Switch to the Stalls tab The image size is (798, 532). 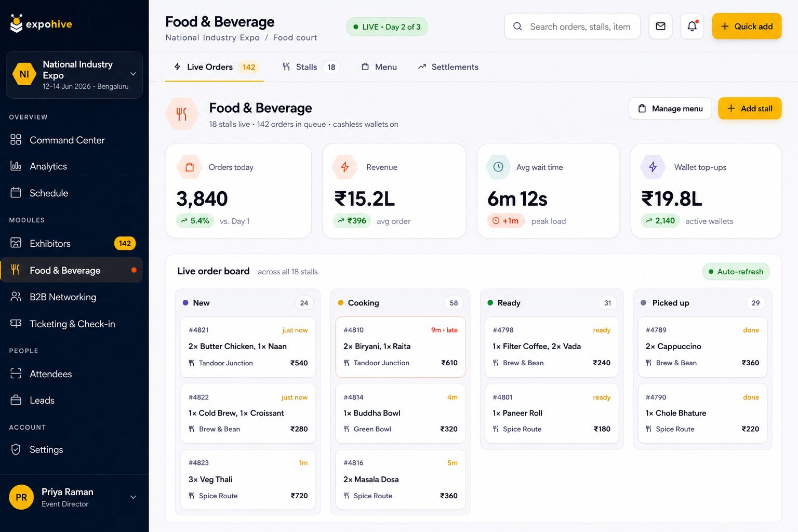click(311, 67)
